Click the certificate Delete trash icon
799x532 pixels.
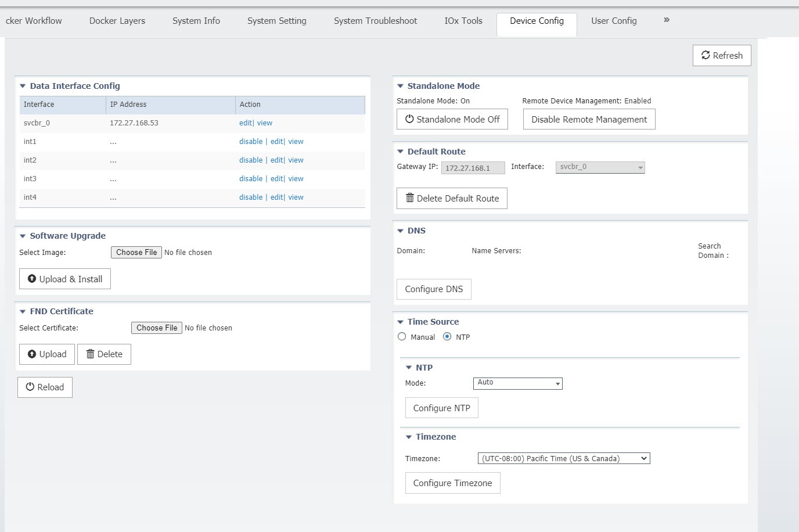(x=90, y=354)
